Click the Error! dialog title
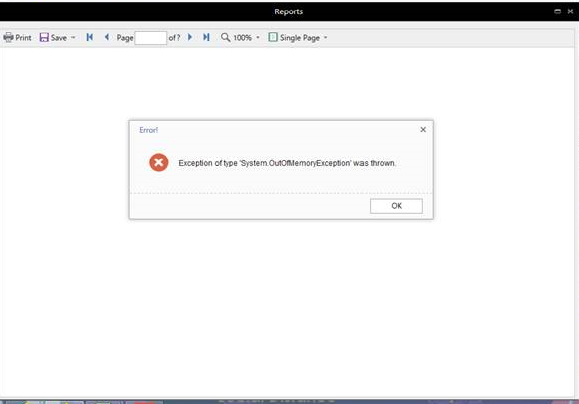Viewport: 579px width, 404px height. tap(148, 130)
